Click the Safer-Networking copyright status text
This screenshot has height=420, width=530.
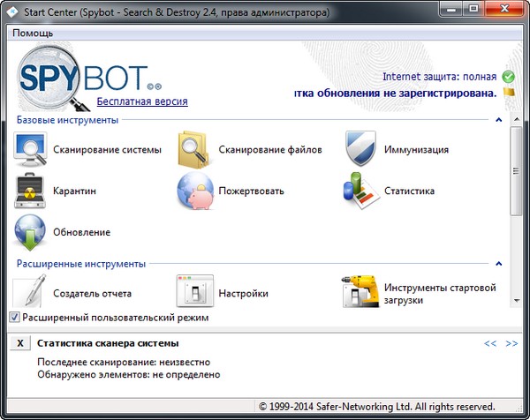[377, 407]
